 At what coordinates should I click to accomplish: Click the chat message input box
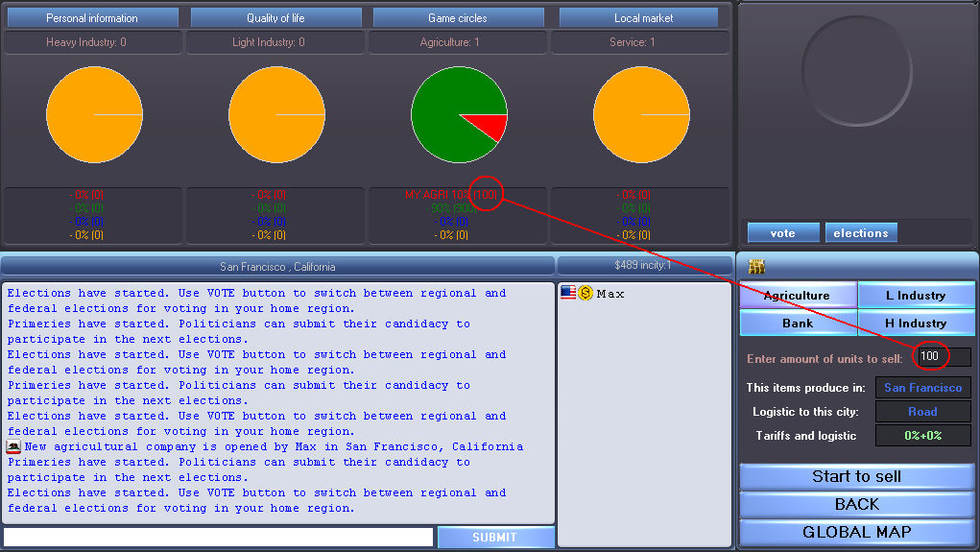(x=218, y=538)
